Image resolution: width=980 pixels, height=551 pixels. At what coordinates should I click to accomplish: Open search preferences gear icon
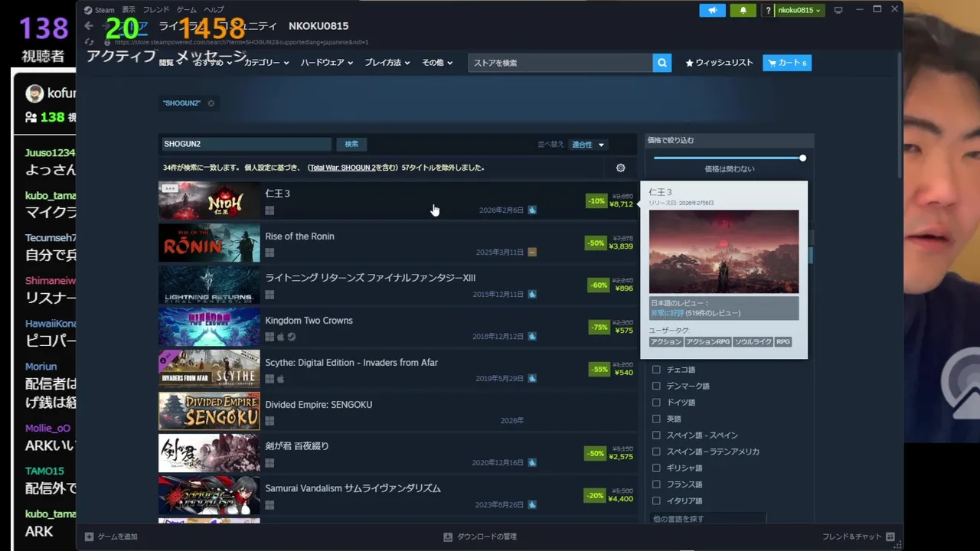621,168
